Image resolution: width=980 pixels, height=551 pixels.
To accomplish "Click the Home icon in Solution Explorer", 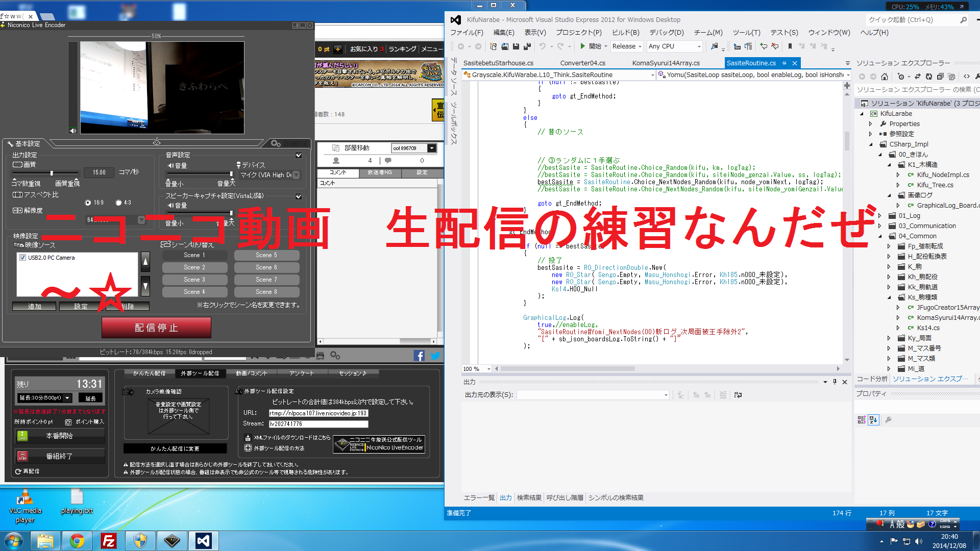I will (885, 77).
